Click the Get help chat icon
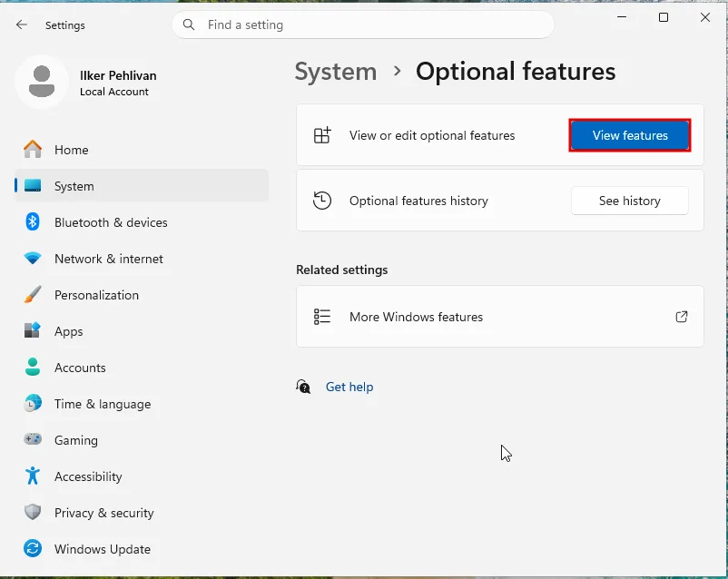 (x=303, y=387)
